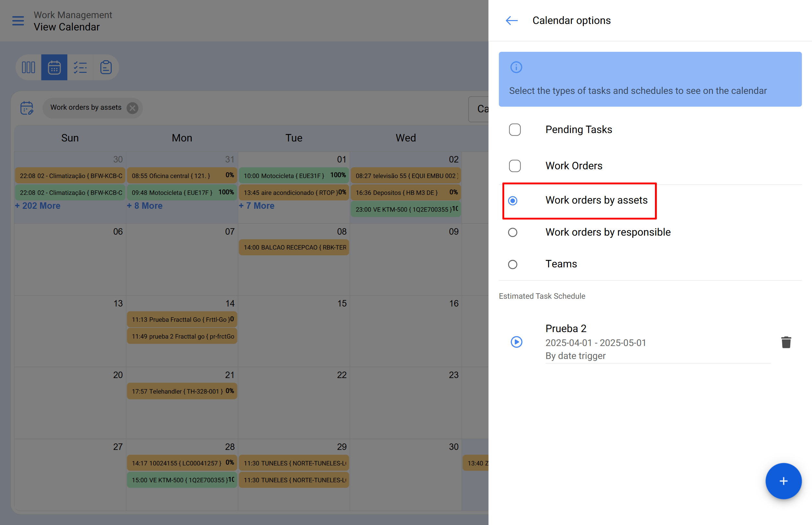Open 16:36 Depositos HB M3 DE event
This screenshot has width=812, height=525.
406,192
